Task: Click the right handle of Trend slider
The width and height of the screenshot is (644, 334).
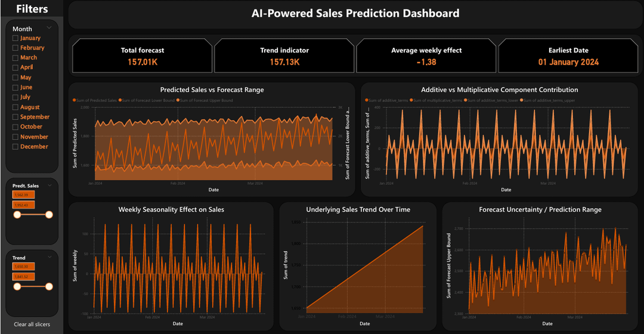Action: pos(49,287)
